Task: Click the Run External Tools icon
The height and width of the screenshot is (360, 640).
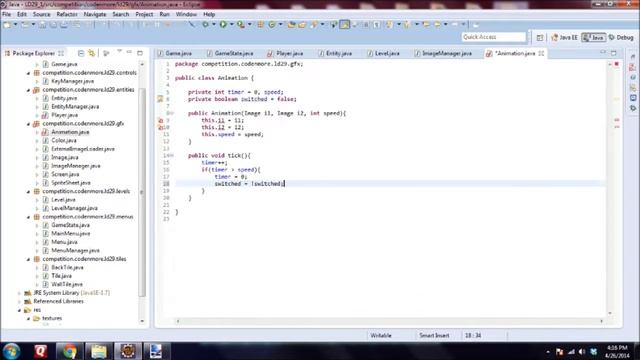Action: (x=241, y=24)
